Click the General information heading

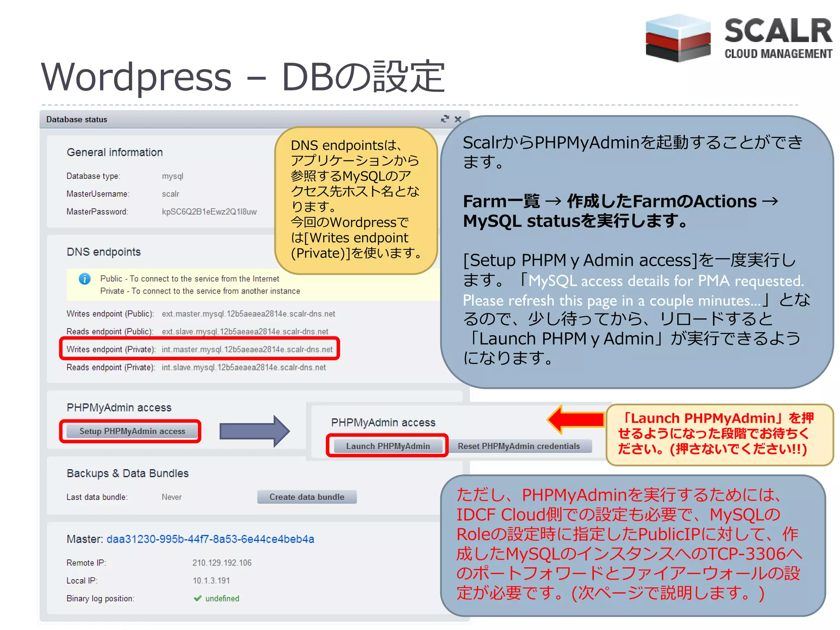[115, 152]
